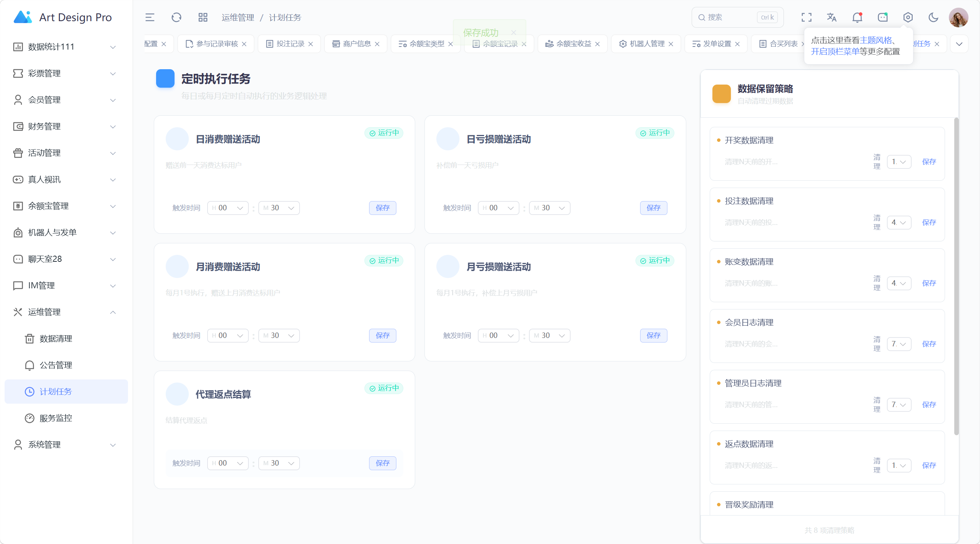This screenshot has width=980, height=544.
Task: Enter fullscreen mode via the top bar icon
Action: (x=806, y=17)
